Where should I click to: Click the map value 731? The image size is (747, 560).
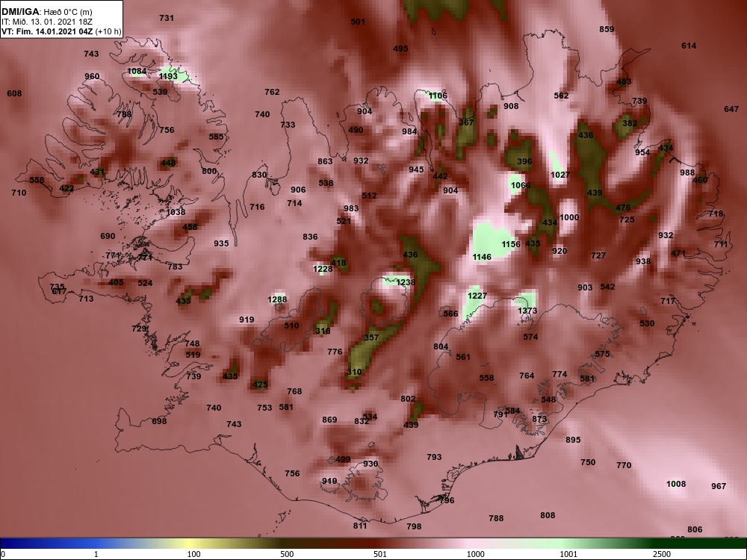pyautogui.click(x=167, y=18)
